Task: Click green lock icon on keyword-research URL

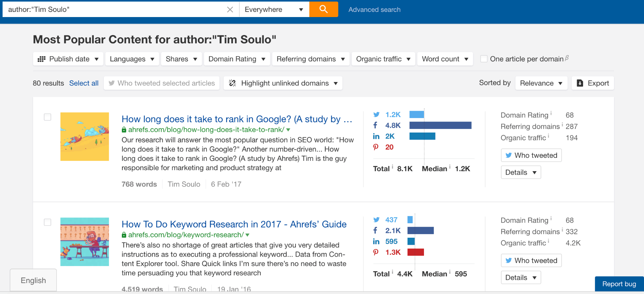Action: point(124,235)
